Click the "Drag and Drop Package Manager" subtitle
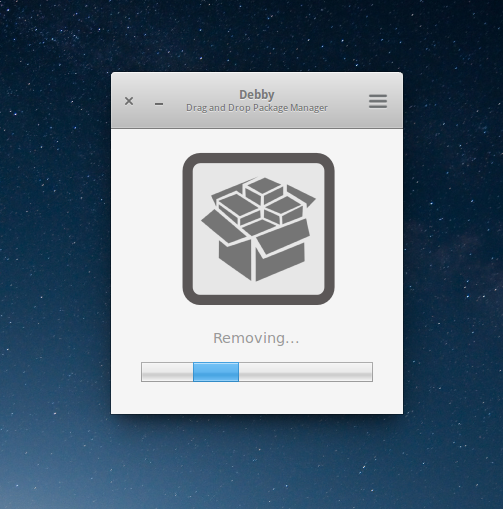Viewport: 503px width, 509px height. tap(257, 108)
